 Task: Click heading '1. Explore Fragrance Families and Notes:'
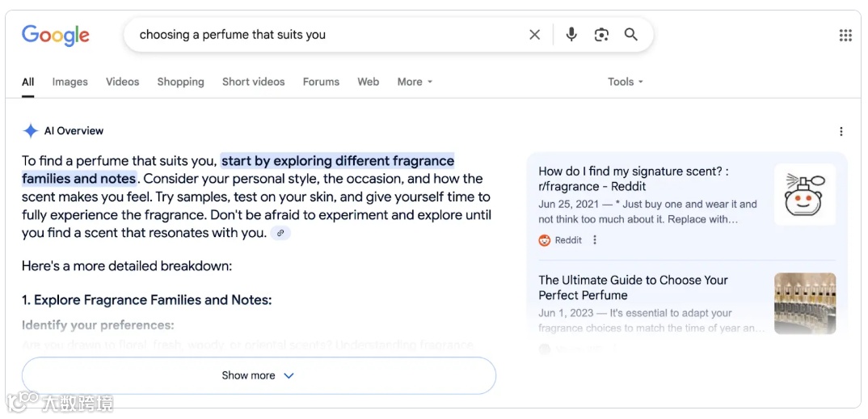(x=147, y=300)
